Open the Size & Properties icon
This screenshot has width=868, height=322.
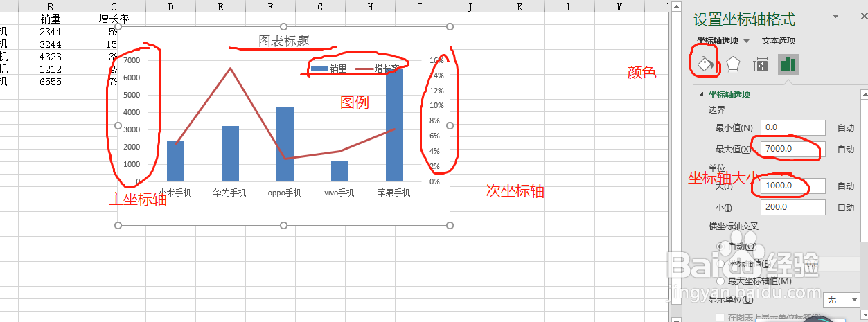tap(761, 65)
